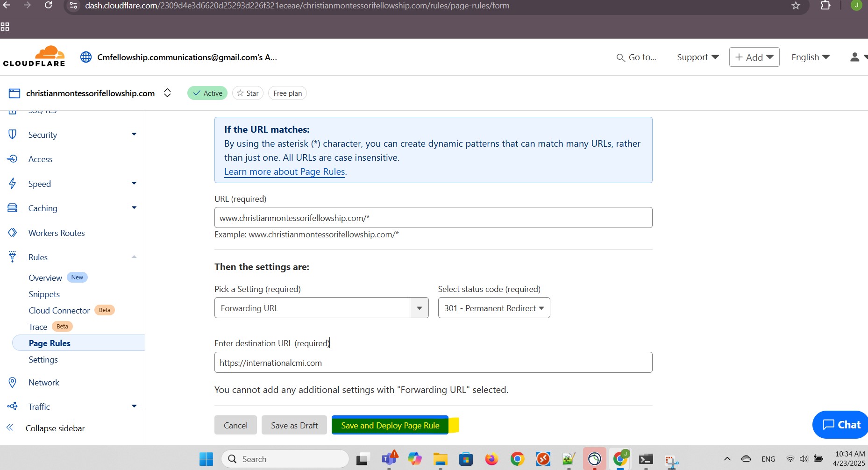Image resolution: width=868 pixels, height=470 pixels.
Task: Open Firefox from taskbar
Action: (491, 459)
